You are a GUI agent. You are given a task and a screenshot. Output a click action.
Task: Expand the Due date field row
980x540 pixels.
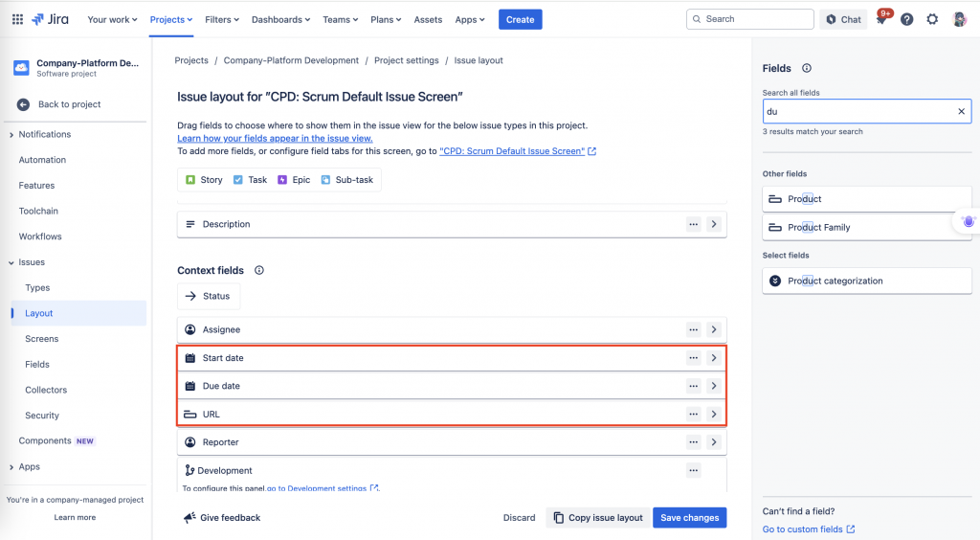[714, 386]
